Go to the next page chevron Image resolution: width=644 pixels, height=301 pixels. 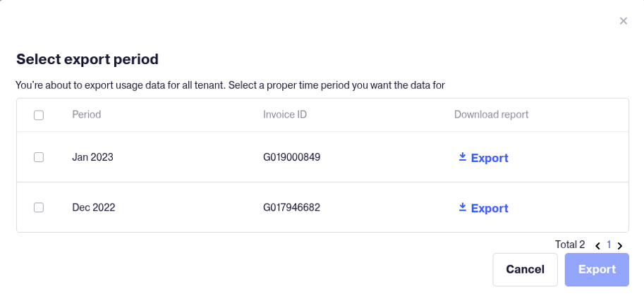pyautogui.click(x=620, y=246)
